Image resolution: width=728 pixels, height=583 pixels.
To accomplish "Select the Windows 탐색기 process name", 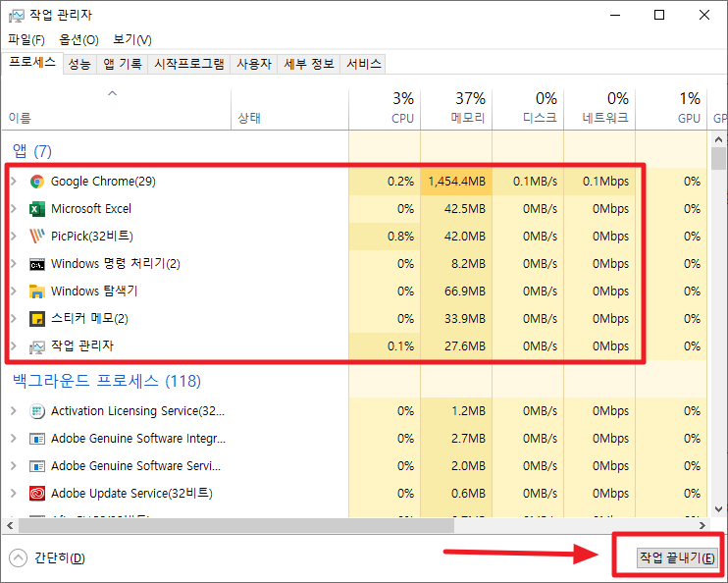I will tap(94, 291).
